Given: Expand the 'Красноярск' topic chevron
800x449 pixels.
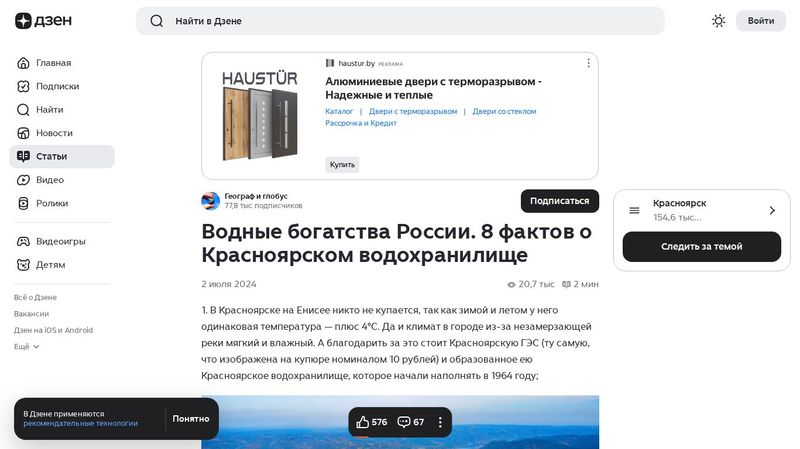Looking at the screenshot, I should tap(771, 211).
